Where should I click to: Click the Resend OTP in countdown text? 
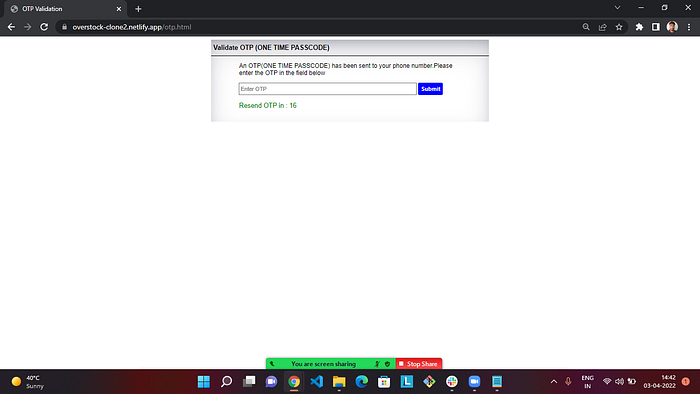click(x=267, y=105)
